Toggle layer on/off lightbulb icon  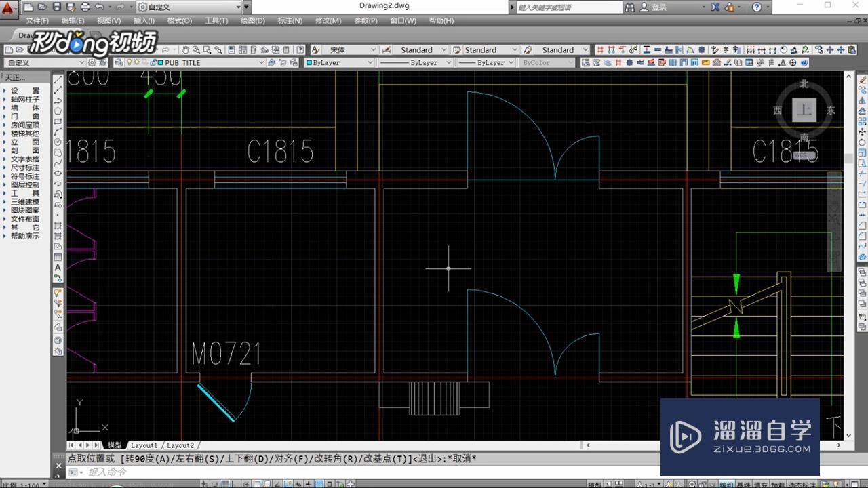129,63
